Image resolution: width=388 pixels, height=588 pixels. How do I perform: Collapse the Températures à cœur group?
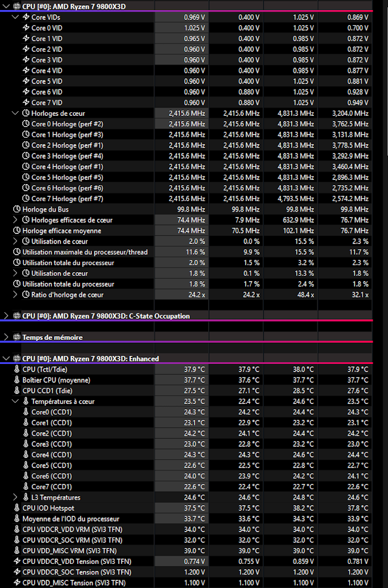tap(15, 402)
